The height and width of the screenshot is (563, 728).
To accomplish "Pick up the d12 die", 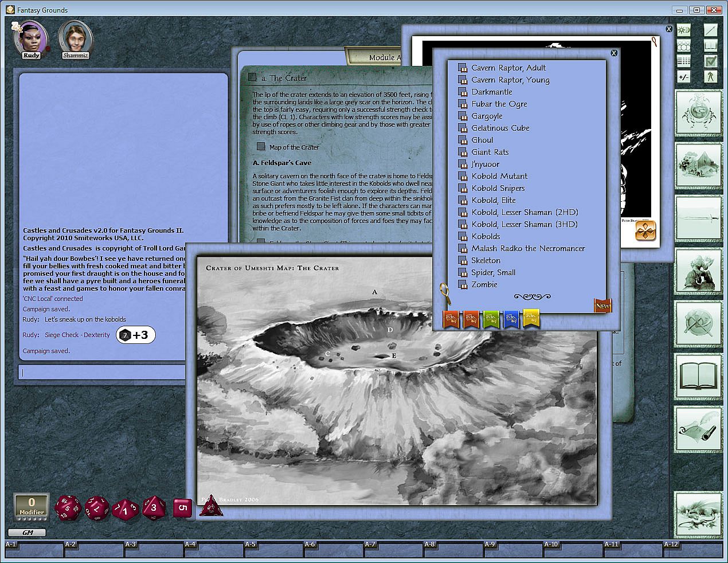I will (x=96, y=508).
